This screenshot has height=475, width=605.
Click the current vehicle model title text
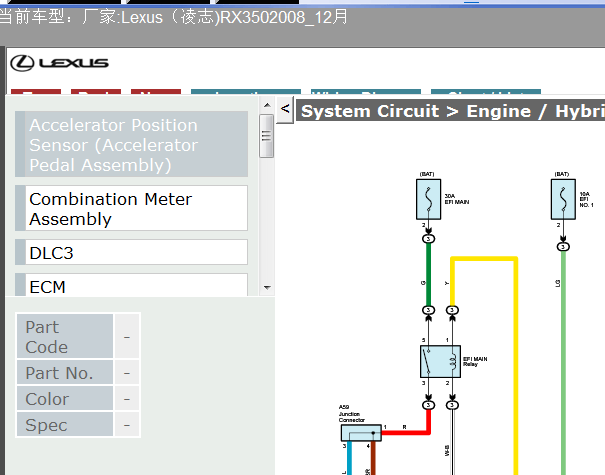(x=173, y=17)
